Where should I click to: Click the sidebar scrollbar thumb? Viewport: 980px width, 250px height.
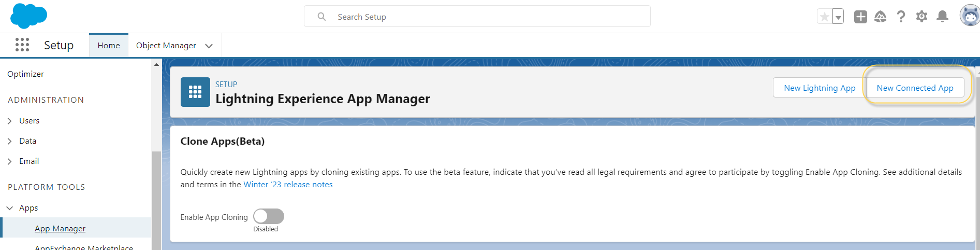(x=156, y=200)
